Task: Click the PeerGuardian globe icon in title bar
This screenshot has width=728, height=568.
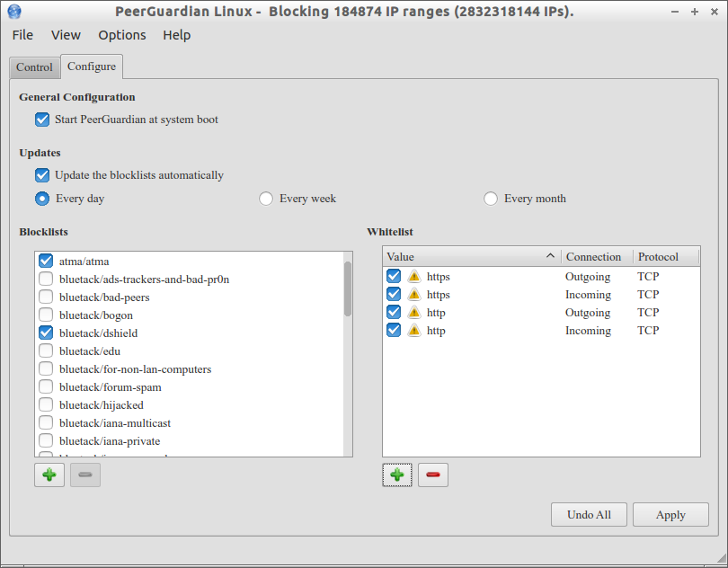Action: [14, 11]
